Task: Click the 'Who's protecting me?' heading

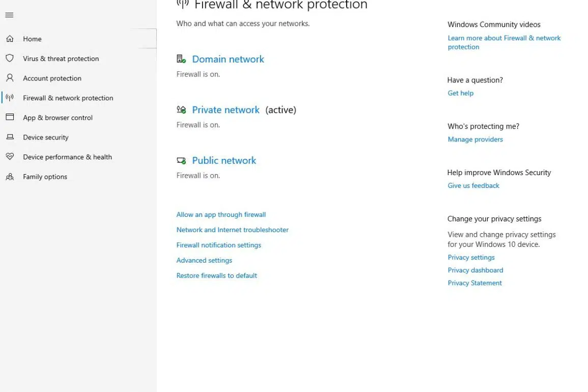Action: click(483, 126)
